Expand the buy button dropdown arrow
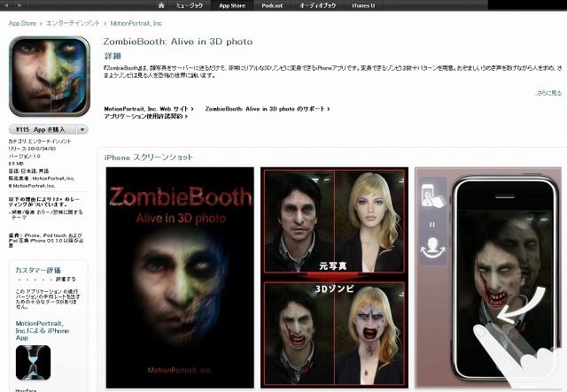 coord(82,129)
